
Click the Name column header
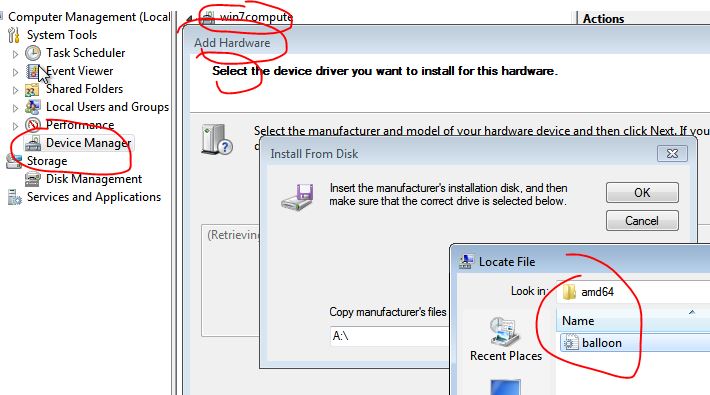(633, 321)
